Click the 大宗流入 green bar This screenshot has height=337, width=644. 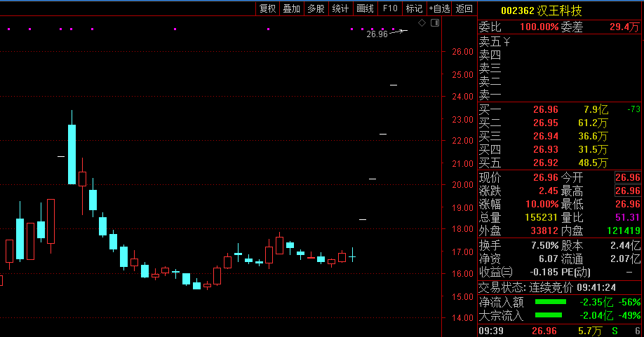549,315
